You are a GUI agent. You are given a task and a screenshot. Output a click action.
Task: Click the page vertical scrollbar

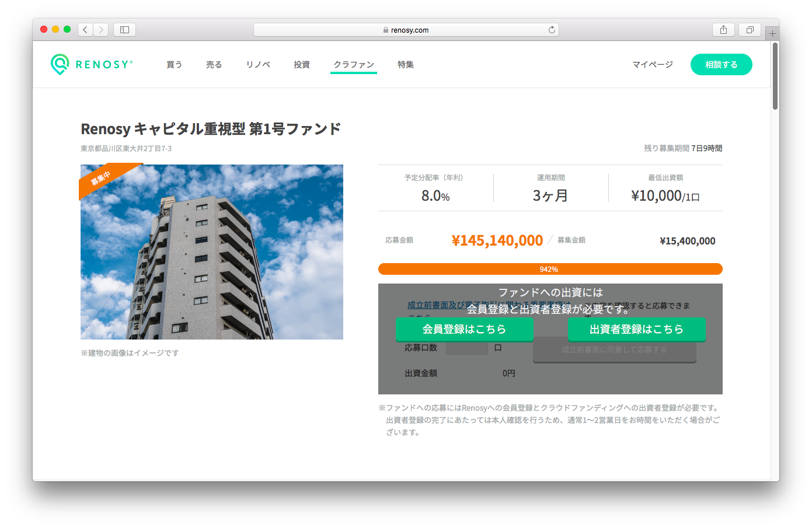775,76
